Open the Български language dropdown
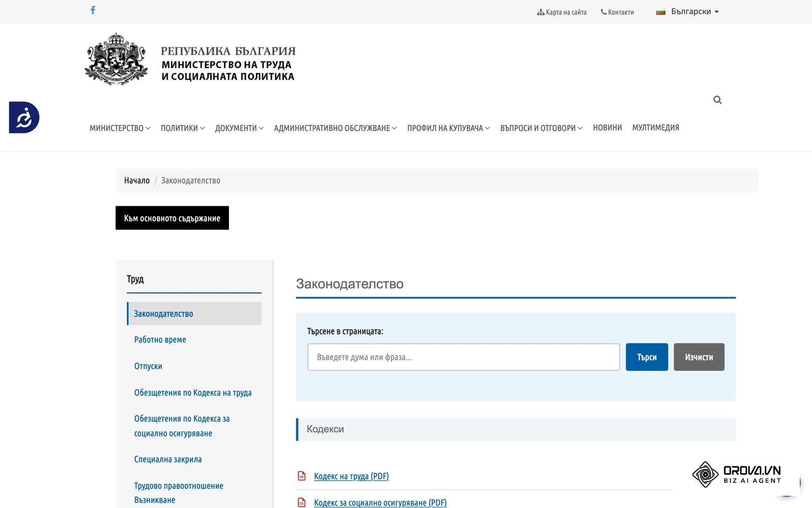This screenshot has width=812, height=508. pyautogui.click(x=688, y=12)
